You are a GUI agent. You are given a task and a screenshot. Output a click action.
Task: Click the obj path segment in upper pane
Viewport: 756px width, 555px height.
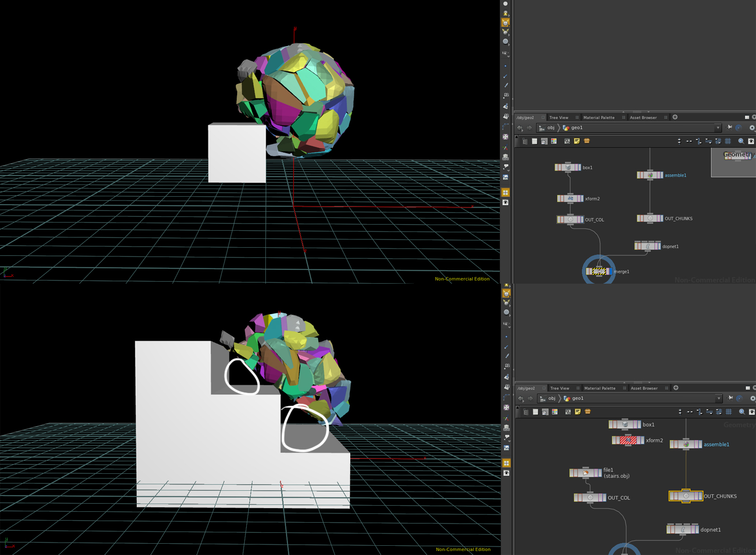click(551, 128)
